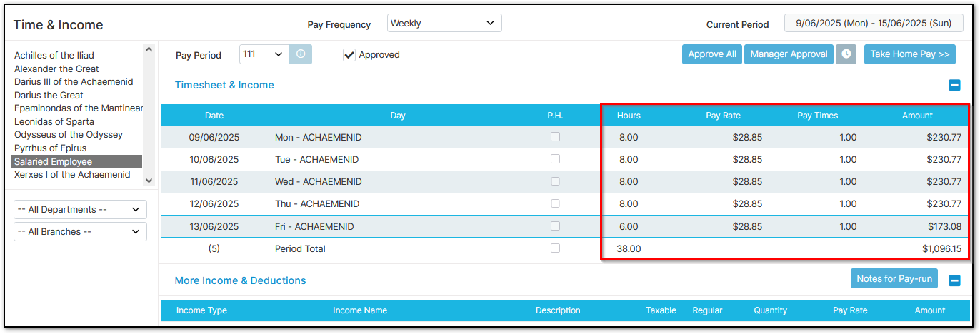Tick the P.H. checkbox in Period Total row

(x=555, y=248)
